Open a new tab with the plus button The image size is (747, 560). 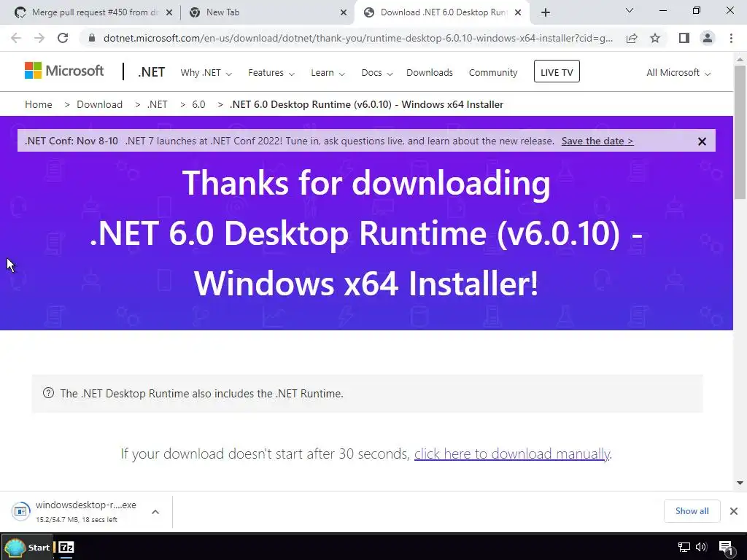[x=546, y=12]
